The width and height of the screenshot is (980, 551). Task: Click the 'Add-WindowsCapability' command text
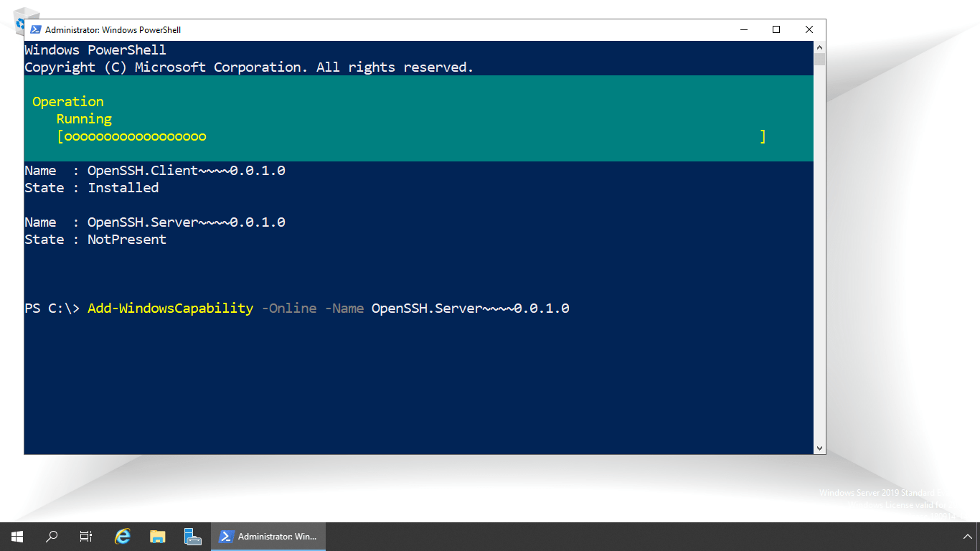click(x=170, y=309)
